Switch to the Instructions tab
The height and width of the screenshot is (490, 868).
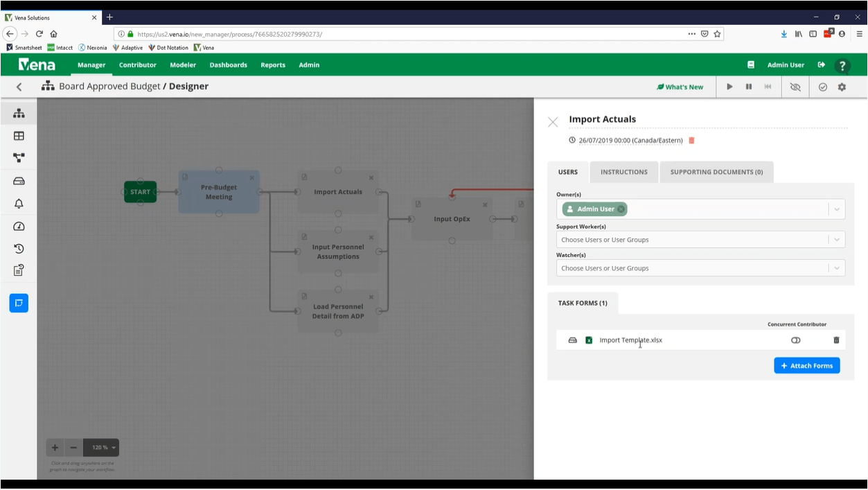[623, 172]
